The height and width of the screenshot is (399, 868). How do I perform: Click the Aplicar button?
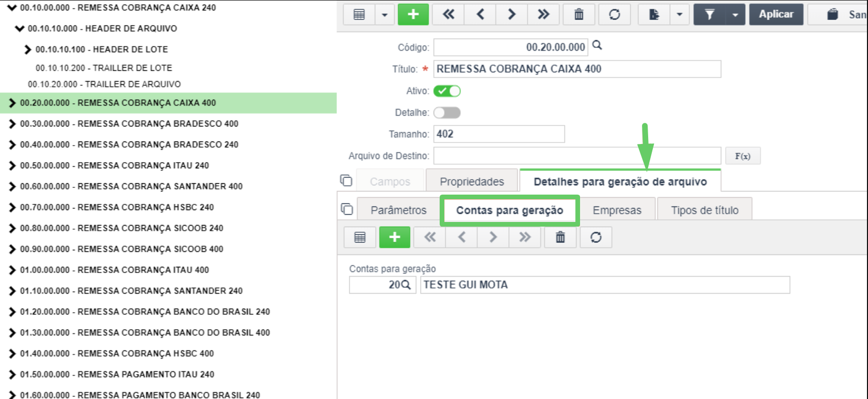pyautogui.click(x=776, y=14)
